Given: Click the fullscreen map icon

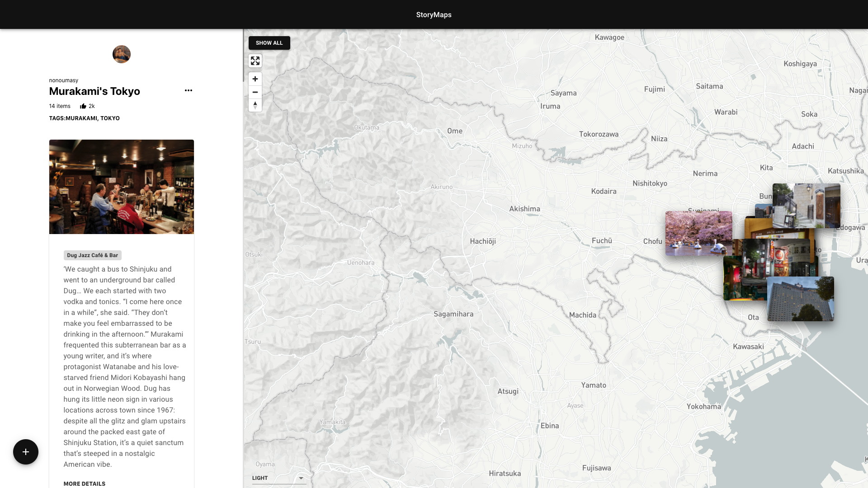Looking at the screenshot, I should coord(255,61).
